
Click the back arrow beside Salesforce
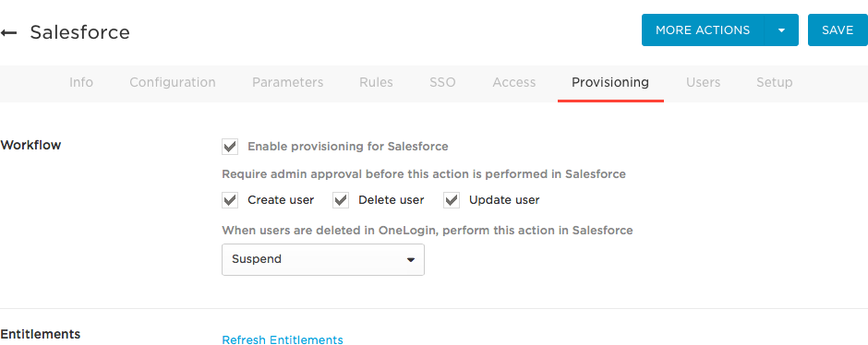pos(8,32)
